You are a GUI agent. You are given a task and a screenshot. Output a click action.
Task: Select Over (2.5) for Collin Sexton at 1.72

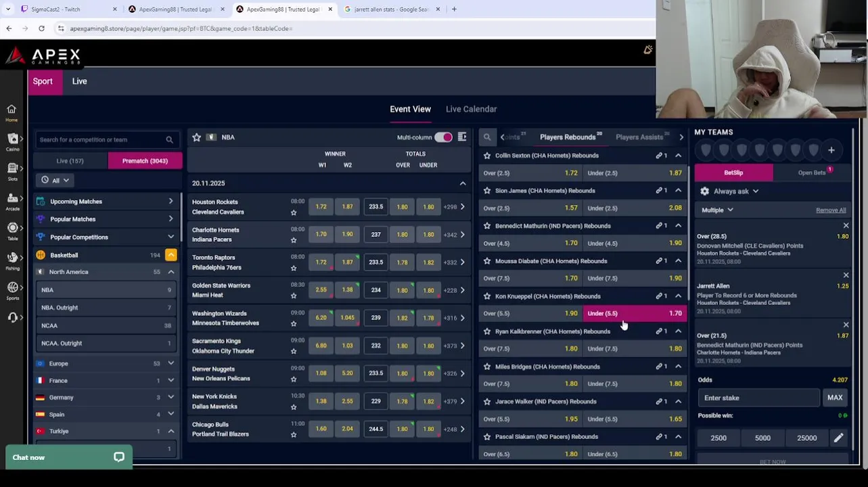[x=530, y=173]
